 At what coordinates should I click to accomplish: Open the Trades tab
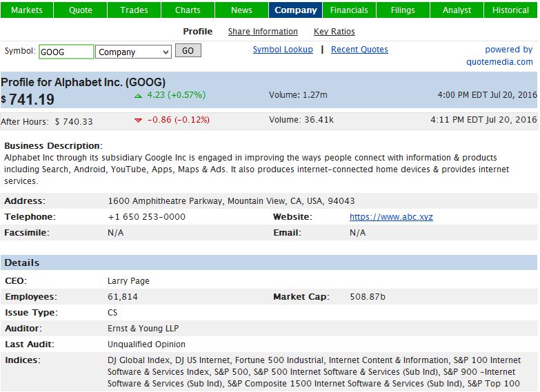(134, 10)
